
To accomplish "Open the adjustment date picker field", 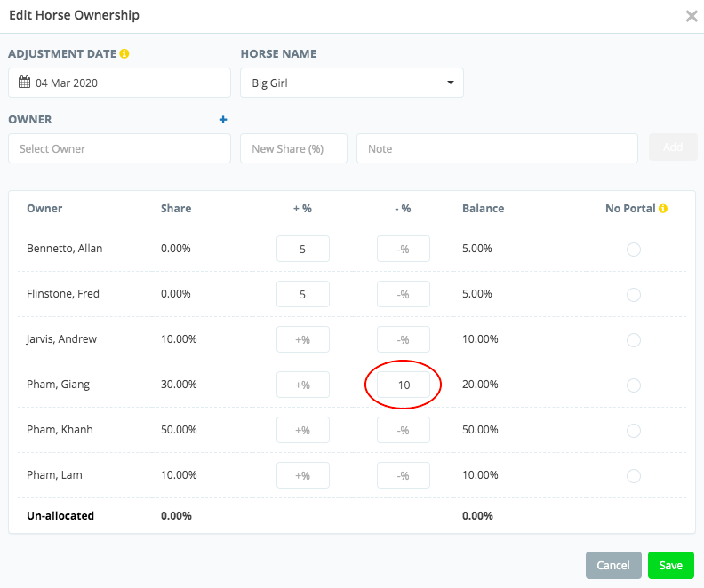I will pyautogui.click(x=119, y=83).
